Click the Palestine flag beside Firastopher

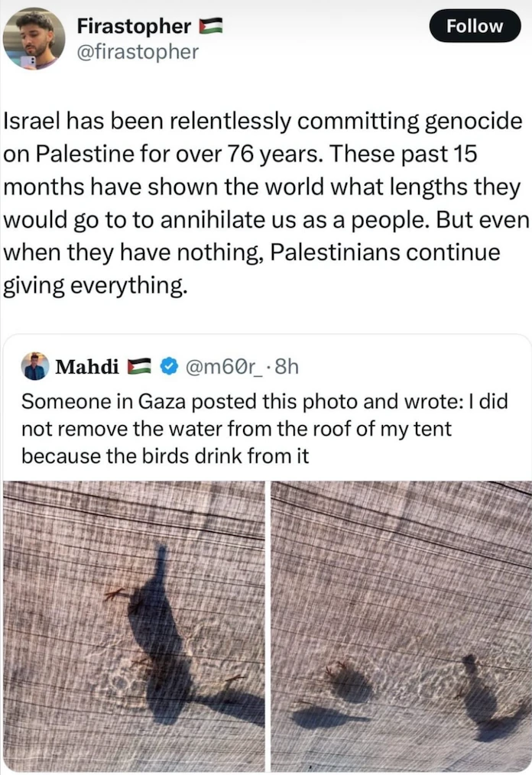pos(209,27)
